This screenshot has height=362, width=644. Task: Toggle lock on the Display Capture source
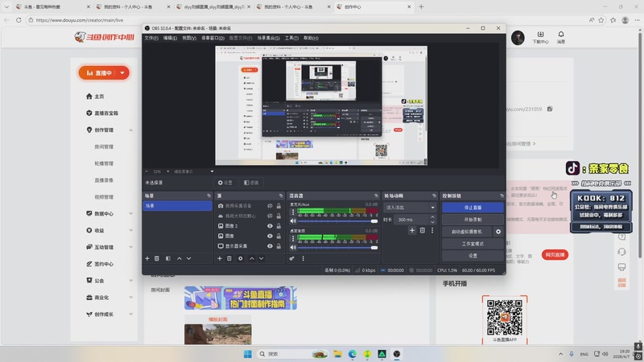coord(279,246)
